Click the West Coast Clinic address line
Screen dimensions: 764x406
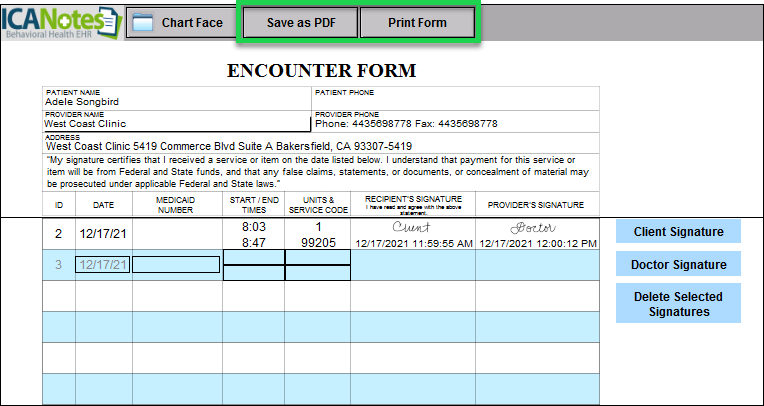coord(228,146)
